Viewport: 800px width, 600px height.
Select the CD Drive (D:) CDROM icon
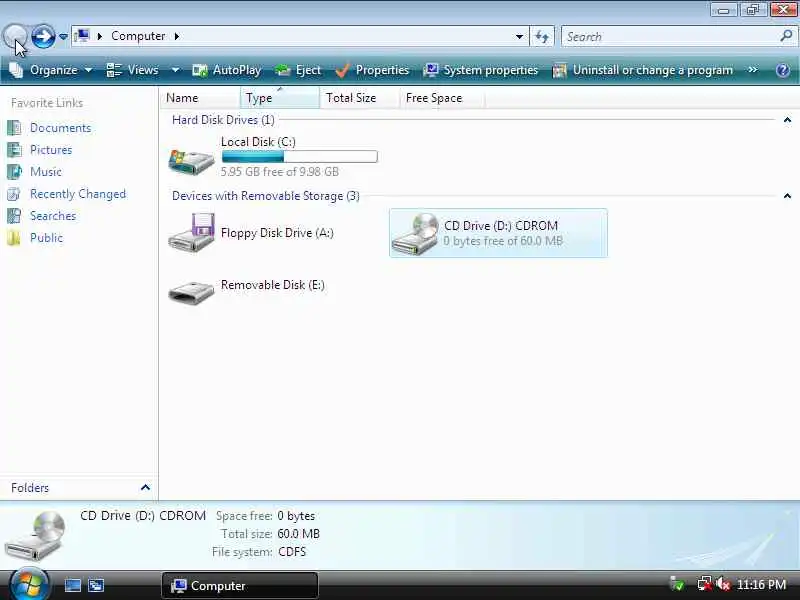pyautogui.click(x=415, y=234)
